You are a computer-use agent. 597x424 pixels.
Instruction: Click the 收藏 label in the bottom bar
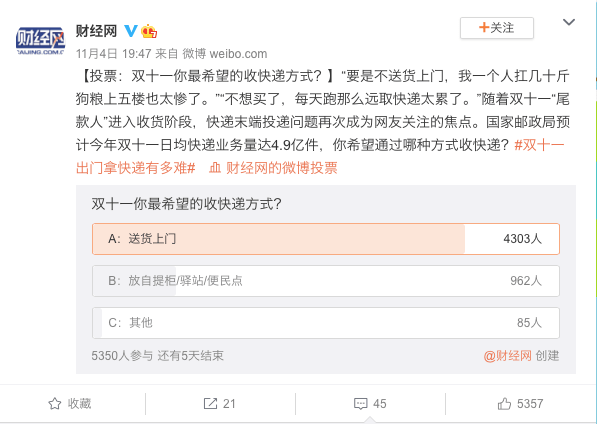[80, 403]
